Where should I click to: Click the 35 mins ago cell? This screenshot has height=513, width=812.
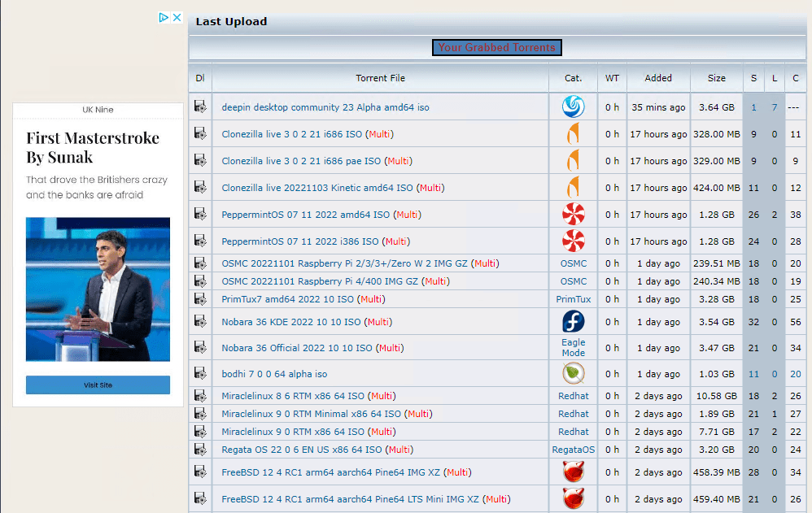pyautogui.click(x=658, y=107)
